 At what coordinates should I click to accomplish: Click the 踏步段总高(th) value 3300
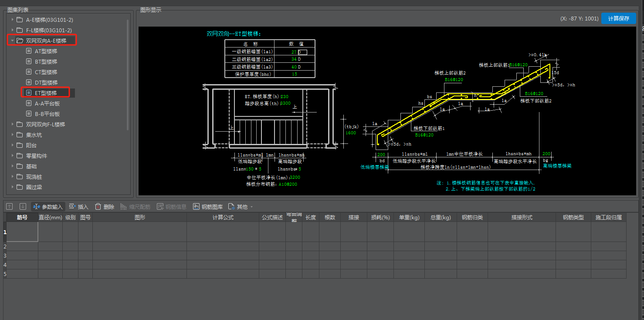pyautogui.click(x=286, y=103)
